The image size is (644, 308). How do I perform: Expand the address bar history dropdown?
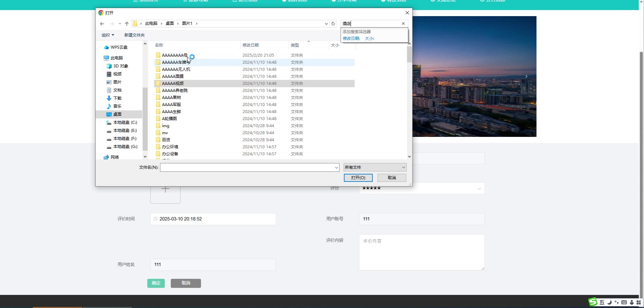(x=326, y=24)
